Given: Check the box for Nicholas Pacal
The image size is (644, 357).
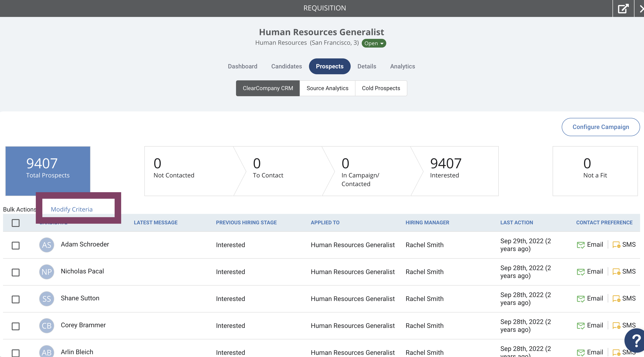Looking at the screenshot, I should (15, 272).
